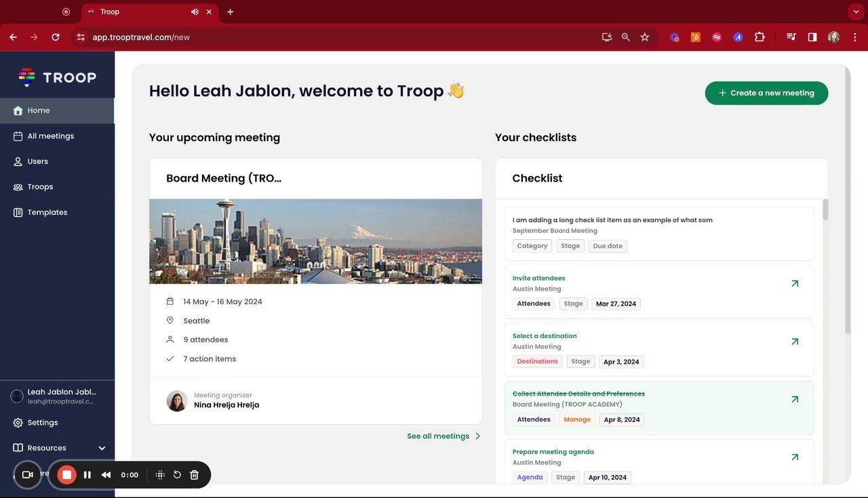Click the Troop logo in sidebar

(57, 77)
